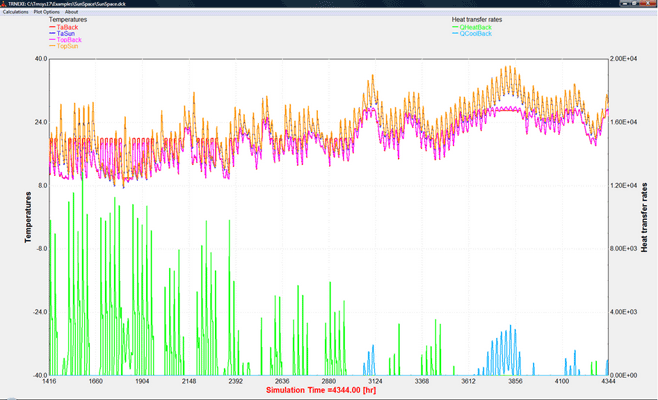Click the 1416 start time on x-axis
The width and height of the screenshot is (658, 400).
point(50,382)
